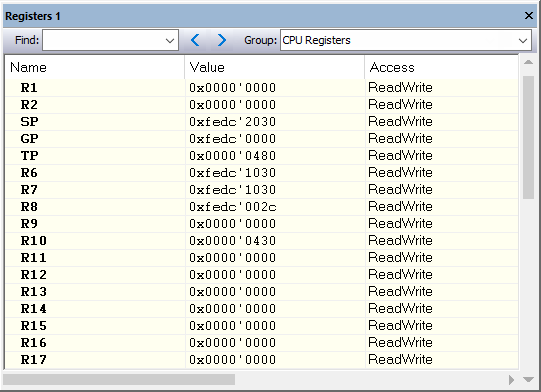Click the horizontal scrollbar thumb
This screenshot has height=392, width=541.
(119, 379)
